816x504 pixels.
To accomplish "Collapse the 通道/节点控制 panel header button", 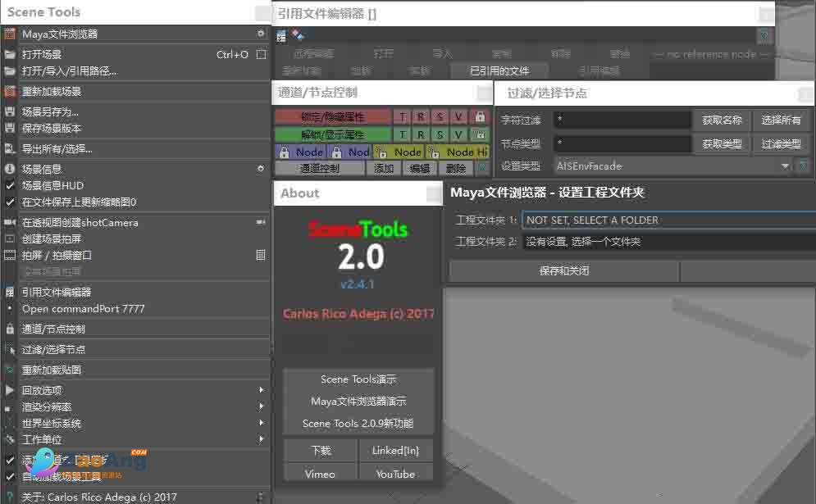I will point(485,93).
